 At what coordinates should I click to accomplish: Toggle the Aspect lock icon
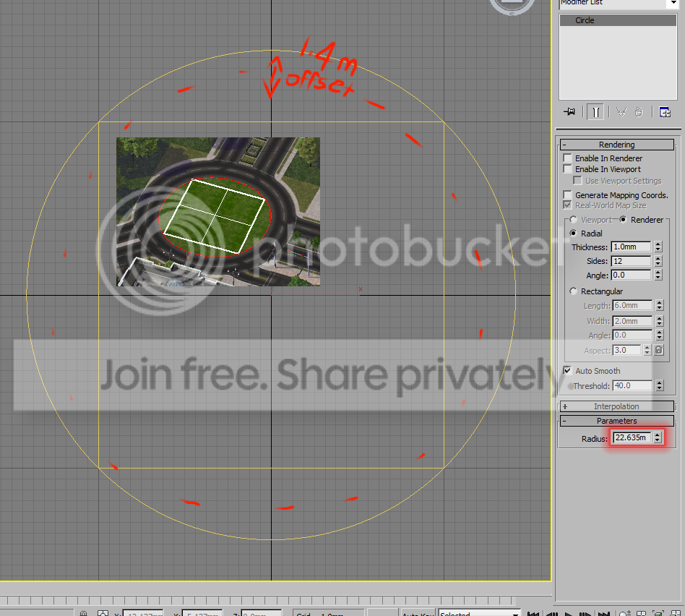(659, 350)
